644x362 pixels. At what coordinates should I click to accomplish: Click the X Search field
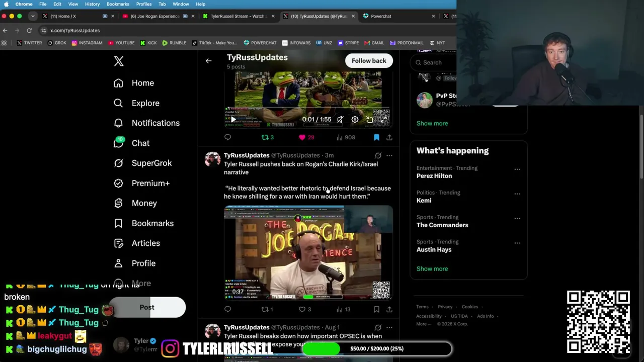[x=434, y=63]
